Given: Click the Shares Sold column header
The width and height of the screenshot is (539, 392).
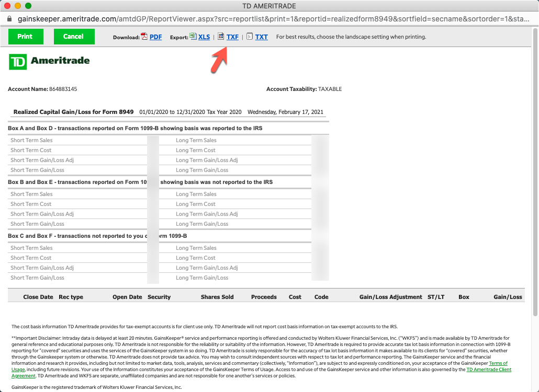Looking at the screenshot, I should click(x=217, y=297).
